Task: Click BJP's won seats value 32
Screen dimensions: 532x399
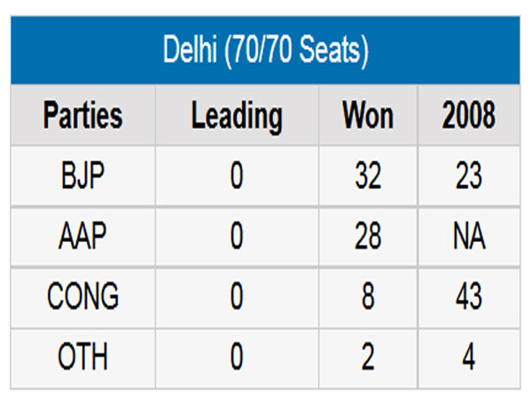Action: tap(368, 176)
